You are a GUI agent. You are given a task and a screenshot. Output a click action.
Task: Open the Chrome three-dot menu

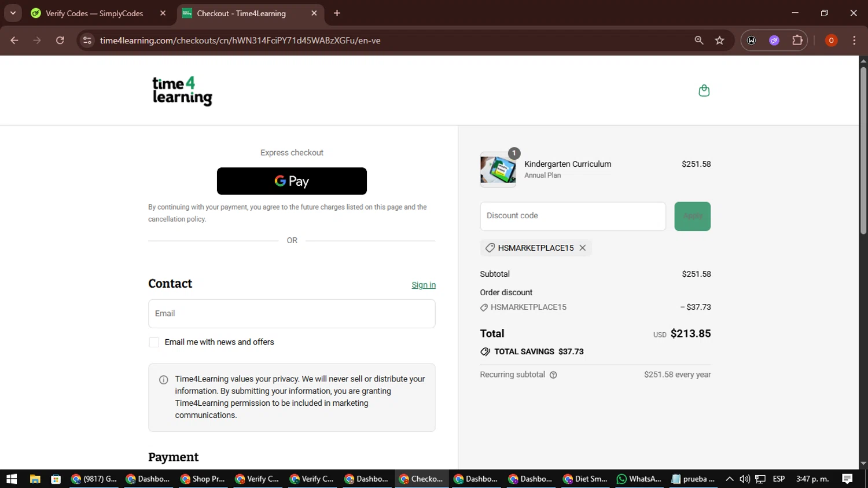click(x=854, y=41)
